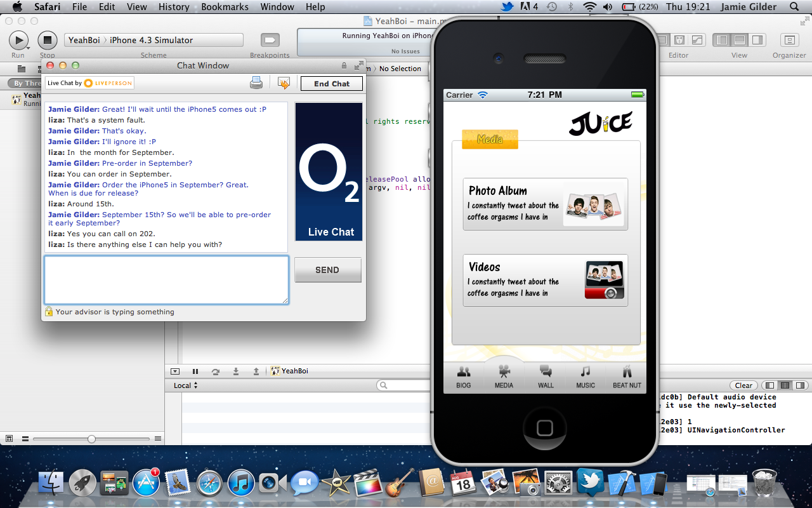
Task: Click the Twitter icon in the menu bar
Action: [507, 7]
